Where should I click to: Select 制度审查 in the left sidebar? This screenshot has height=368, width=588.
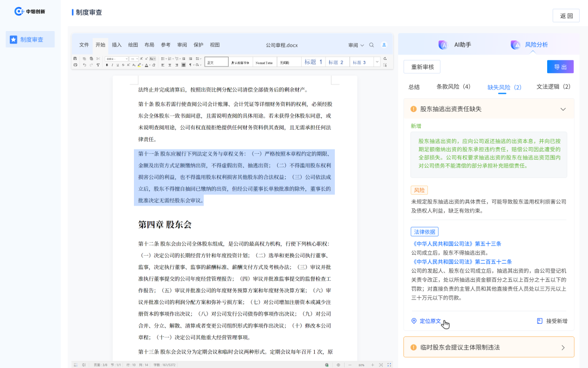[x=30, y=39]
